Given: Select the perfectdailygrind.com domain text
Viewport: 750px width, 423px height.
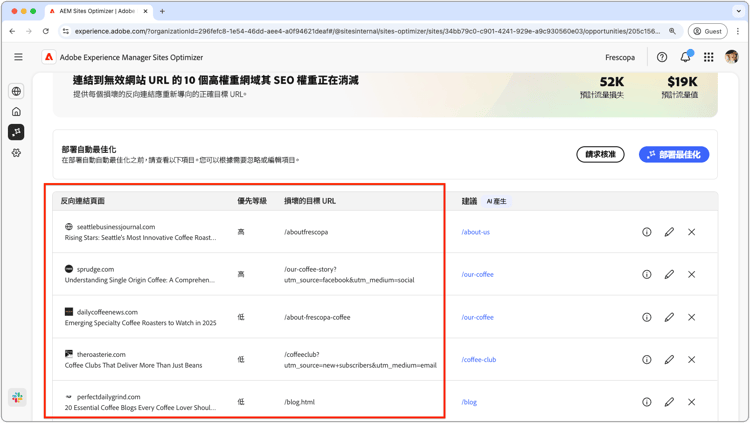Looking at the screenshot, I should (109, 397).
